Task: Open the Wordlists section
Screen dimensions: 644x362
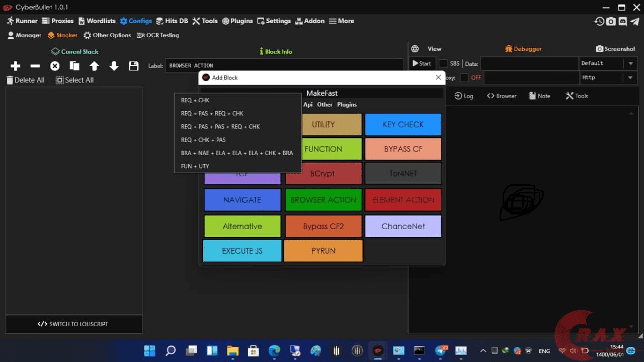Action: pyautogui.click(x=97, y=21)
